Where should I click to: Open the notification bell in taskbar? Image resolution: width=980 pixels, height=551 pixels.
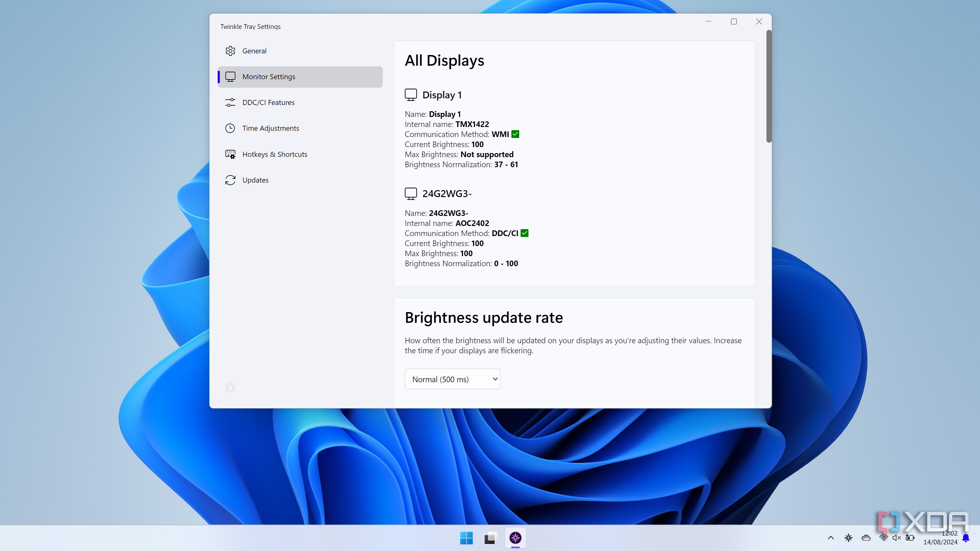966,538
